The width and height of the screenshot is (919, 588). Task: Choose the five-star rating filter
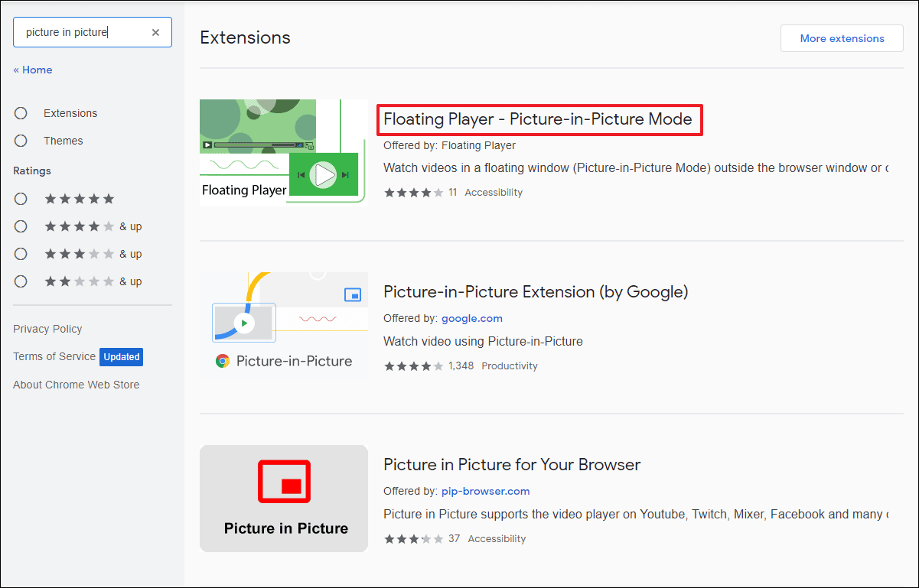pos(21,199)
